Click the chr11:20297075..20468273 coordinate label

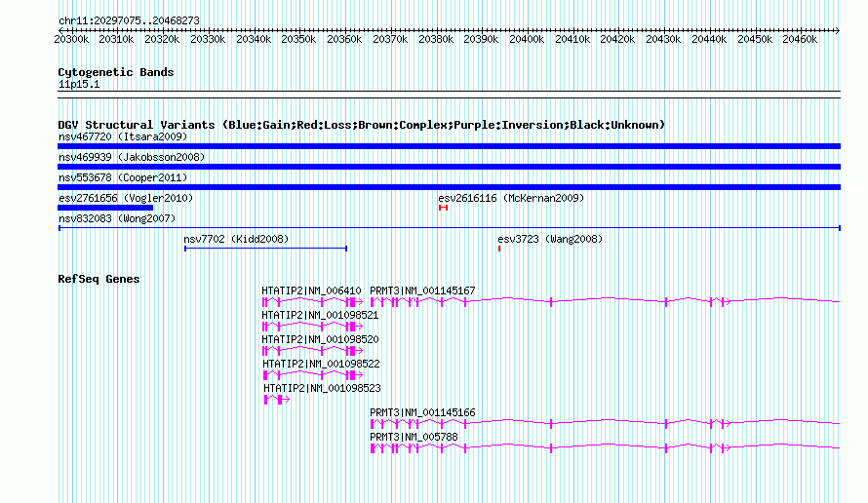(129, 20)
